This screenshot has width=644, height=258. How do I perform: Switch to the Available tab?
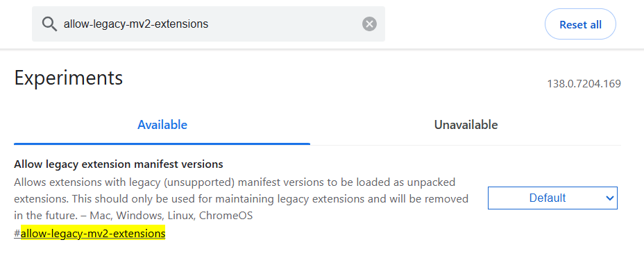(162, 125)
